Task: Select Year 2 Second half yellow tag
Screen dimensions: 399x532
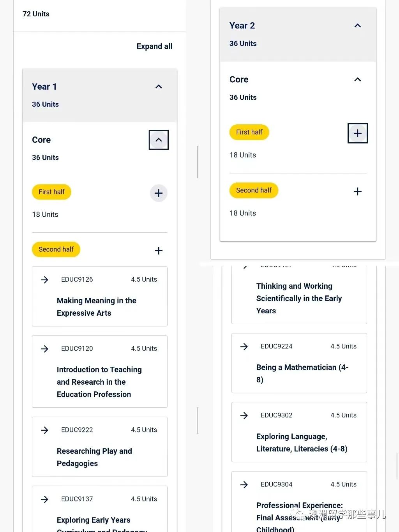Action: pyautogui.click(x=254, y=190)
